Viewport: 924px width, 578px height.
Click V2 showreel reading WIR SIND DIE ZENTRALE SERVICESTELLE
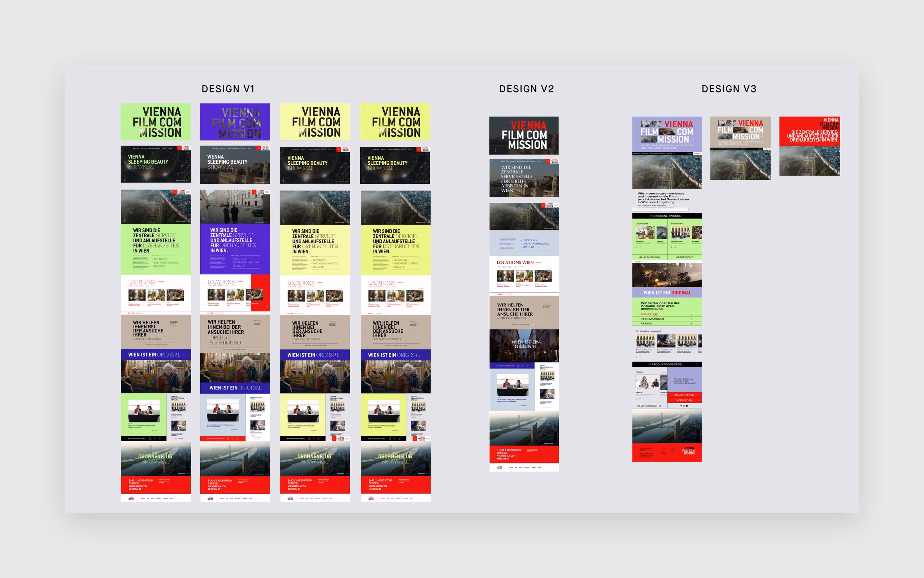524,178
